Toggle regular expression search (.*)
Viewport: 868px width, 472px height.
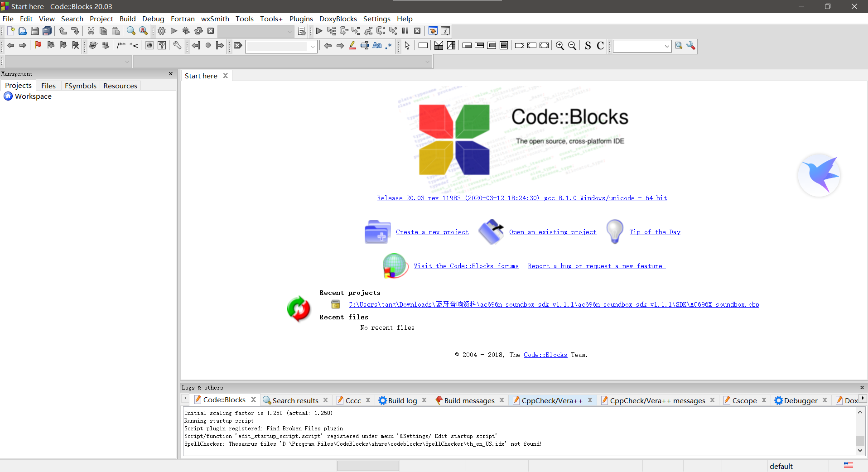point(389,45)
